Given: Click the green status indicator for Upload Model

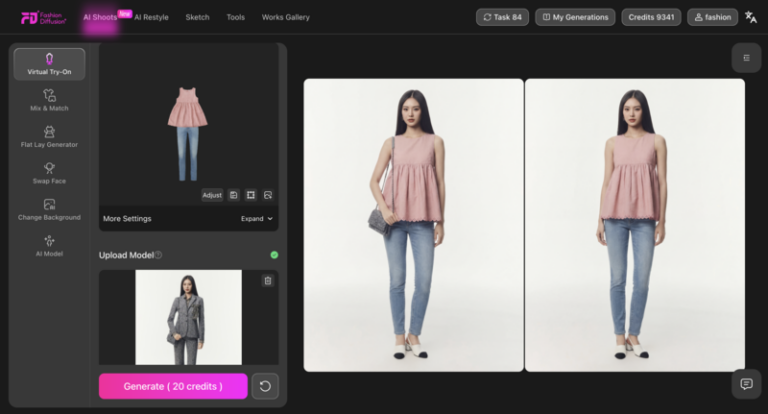Looking at the screenshot, I should (274, 255).
